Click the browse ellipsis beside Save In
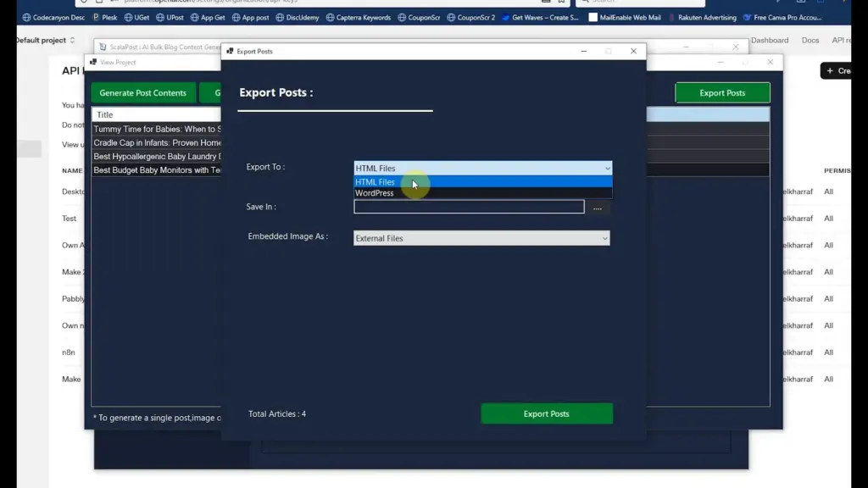The height and width of the screenshot is (488, 868). (x=598, y=207)
